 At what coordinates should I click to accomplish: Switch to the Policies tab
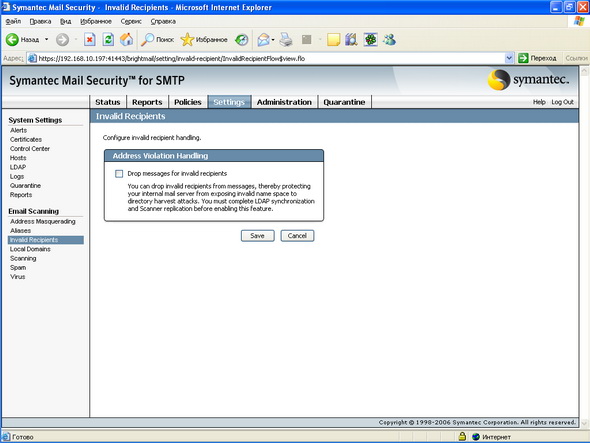tap(187, 102)
